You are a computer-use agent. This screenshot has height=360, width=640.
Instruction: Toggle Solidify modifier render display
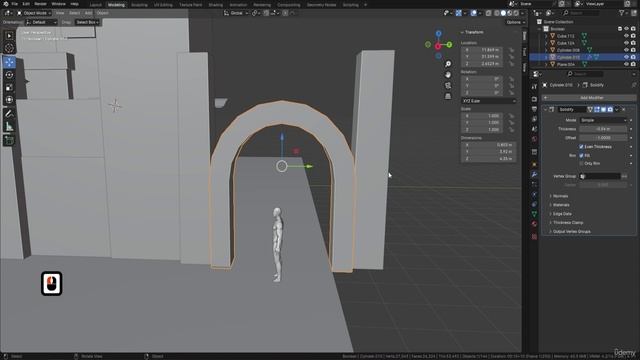[610, 109]
